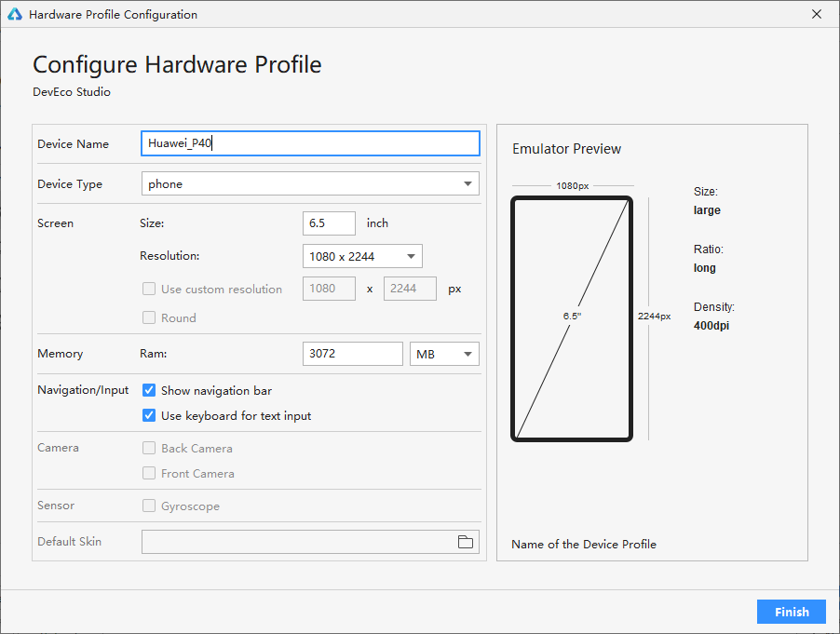Screen dimensions: 840x634
Task: Click the Finish button
Action: [791, 612]
